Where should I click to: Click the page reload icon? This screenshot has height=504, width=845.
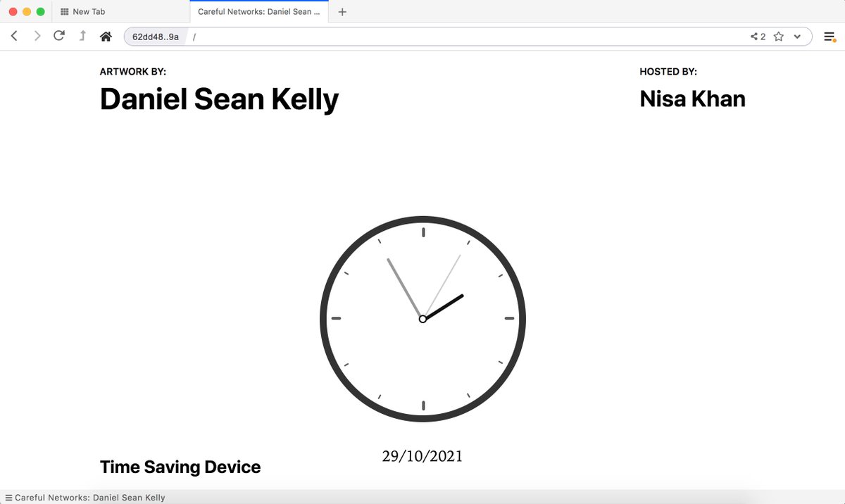pyautogui.click(x=59, y=35)
